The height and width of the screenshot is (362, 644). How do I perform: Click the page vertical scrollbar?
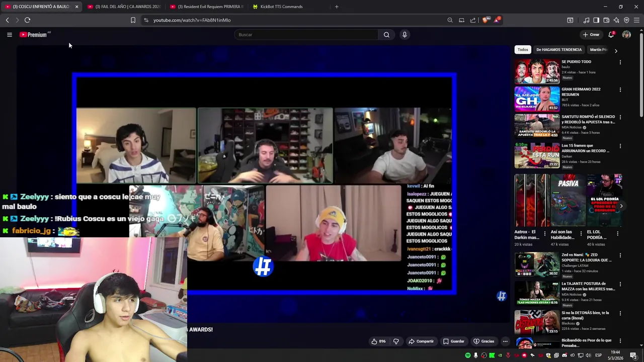[641, 75]
